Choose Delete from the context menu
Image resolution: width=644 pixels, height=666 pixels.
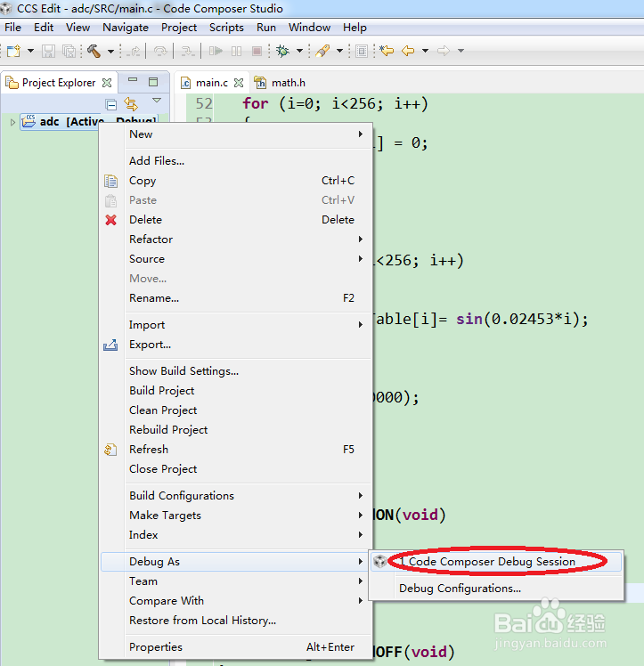[236, 220]
